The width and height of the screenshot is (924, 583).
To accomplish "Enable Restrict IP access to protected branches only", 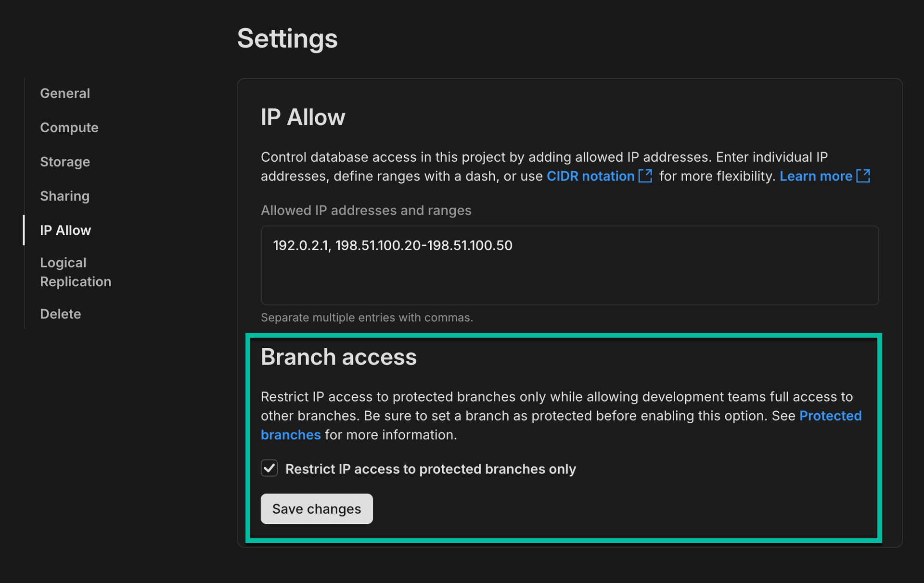I will click(x=269, y=469).
